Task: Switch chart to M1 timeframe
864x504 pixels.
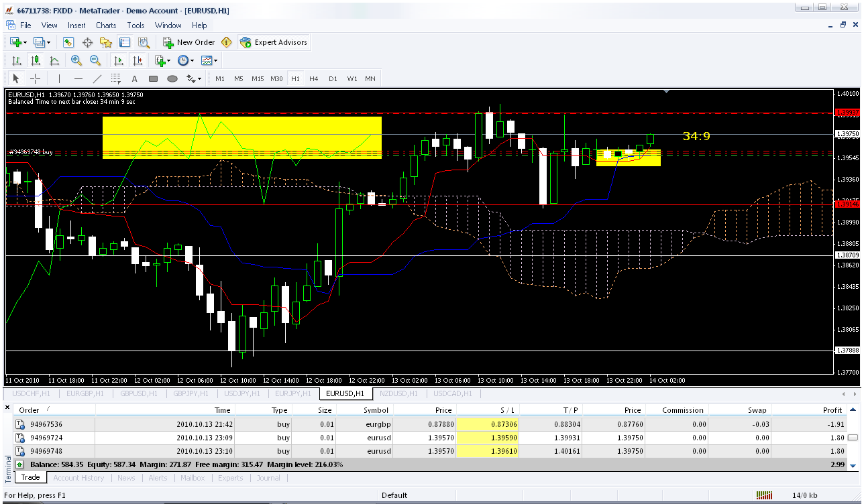Action: (220, 78)
